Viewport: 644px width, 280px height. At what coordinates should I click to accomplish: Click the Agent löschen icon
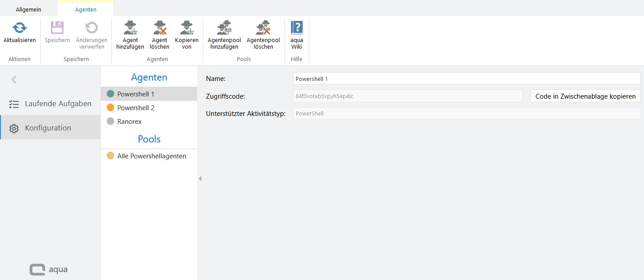tap(160, 28)
